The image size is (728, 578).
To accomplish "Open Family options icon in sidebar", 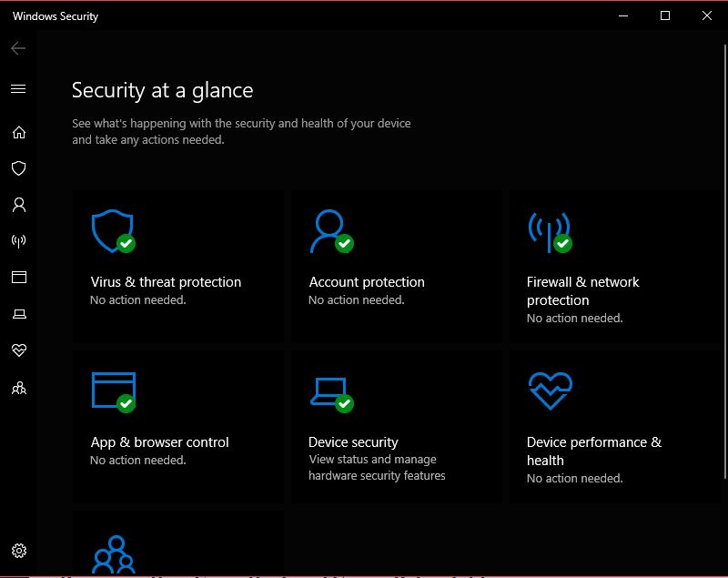I will [x=18, y=388].
